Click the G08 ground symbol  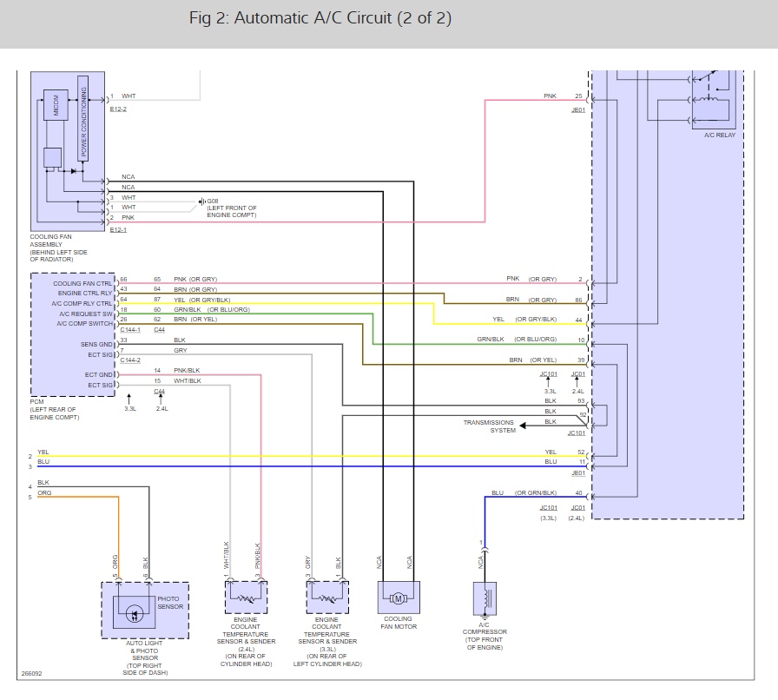click(202, 201)
